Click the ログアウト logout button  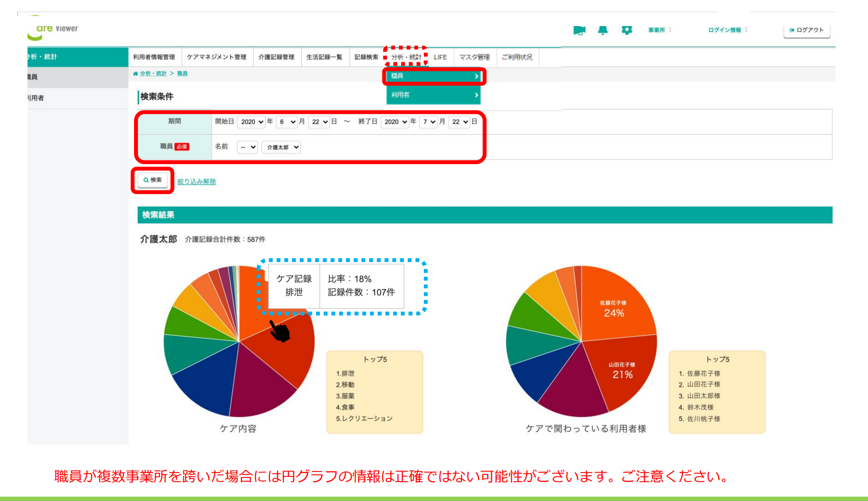point(807,30)
